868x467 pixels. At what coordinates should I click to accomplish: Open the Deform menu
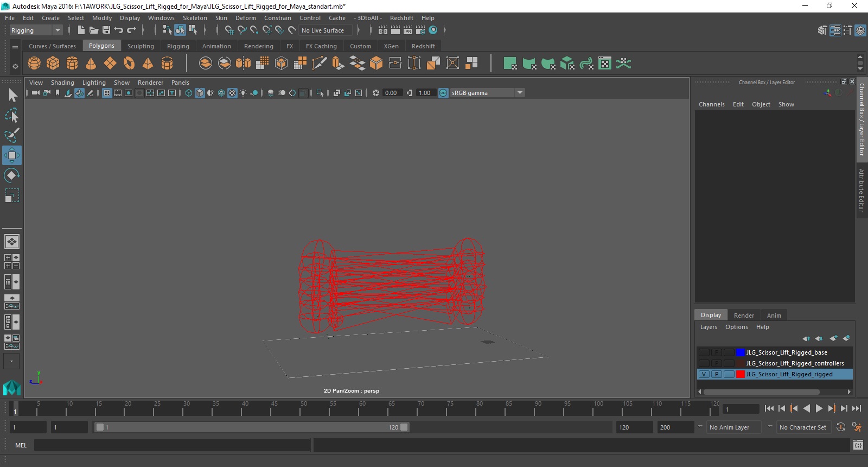245,18
